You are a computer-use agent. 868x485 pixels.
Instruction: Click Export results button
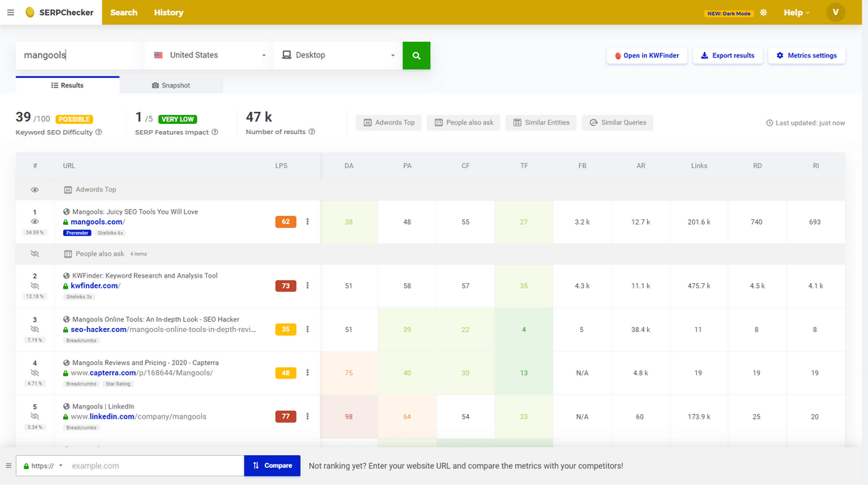[x=728, y=55]
